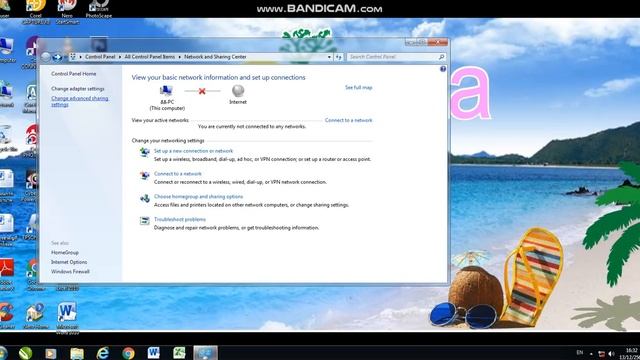
Task: Open Google Chrome from taskbar
Action: 128,353
